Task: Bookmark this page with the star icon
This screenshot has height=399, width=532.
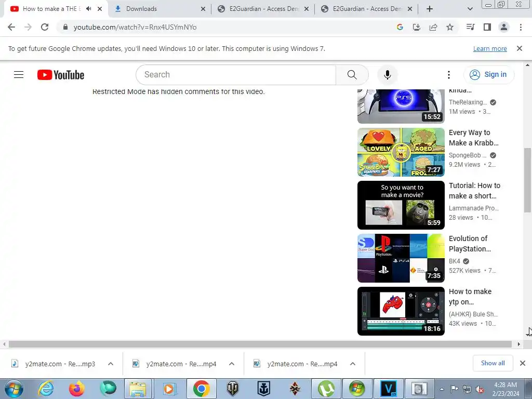Action: pyautogui.click(x=450, y=27)
